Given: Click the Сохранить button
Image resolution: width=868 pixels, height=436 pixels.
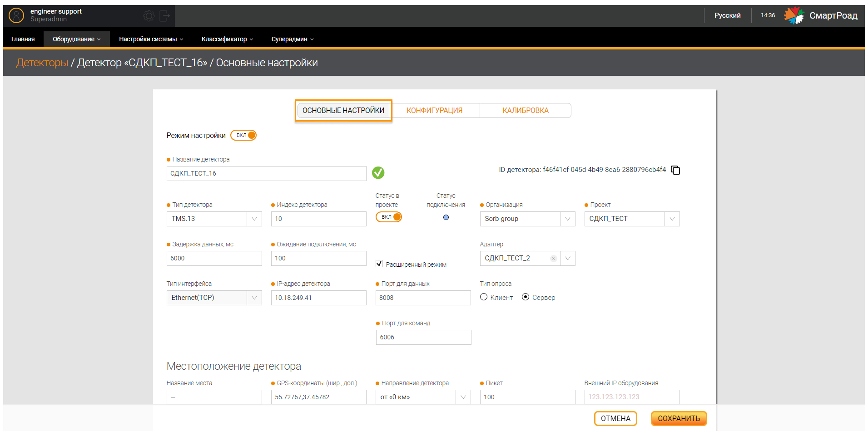Looking at the screenshot, I should (x=679, y=418).
